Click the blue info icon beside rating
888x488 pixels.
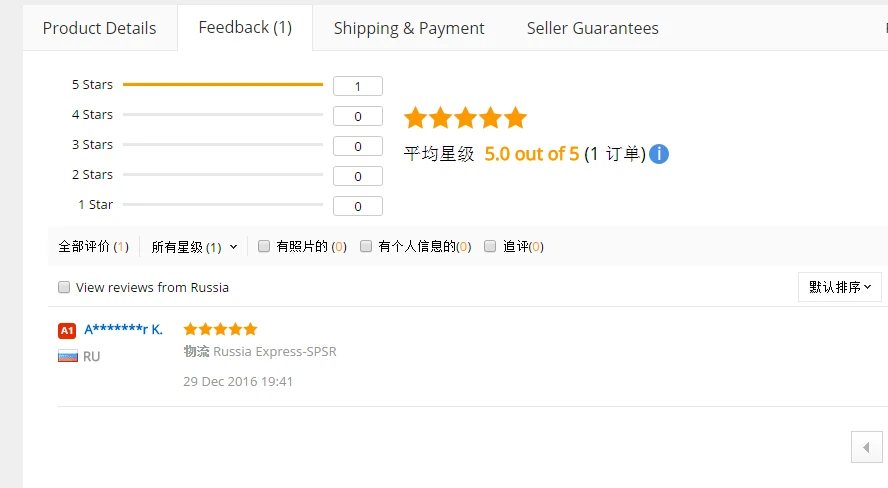click(659, 154)
